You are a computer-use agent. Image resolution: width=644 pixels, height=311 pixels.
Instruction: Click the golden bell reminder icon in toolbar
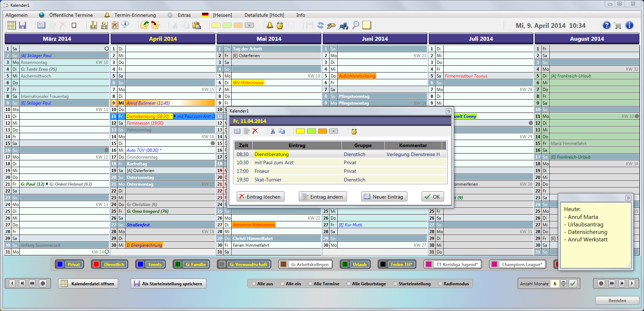click(270, 25)
